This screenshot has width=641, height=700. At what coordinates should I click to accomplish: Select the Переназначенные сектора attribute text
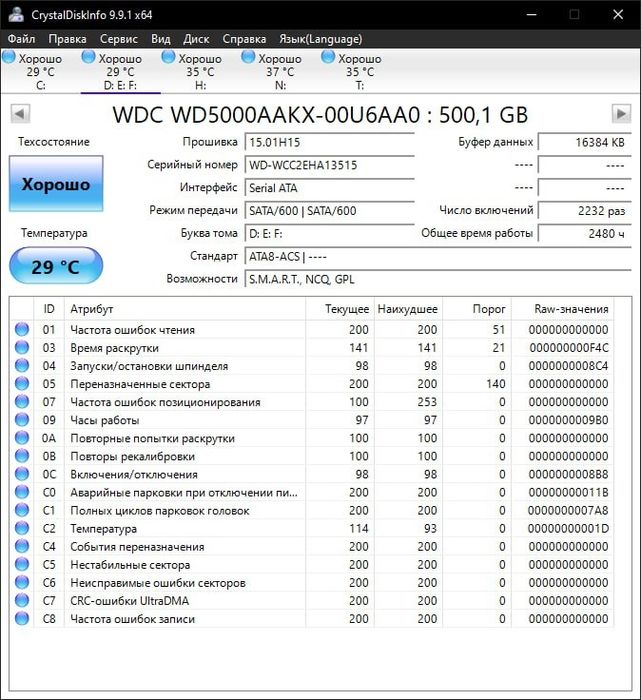(140, 384)
